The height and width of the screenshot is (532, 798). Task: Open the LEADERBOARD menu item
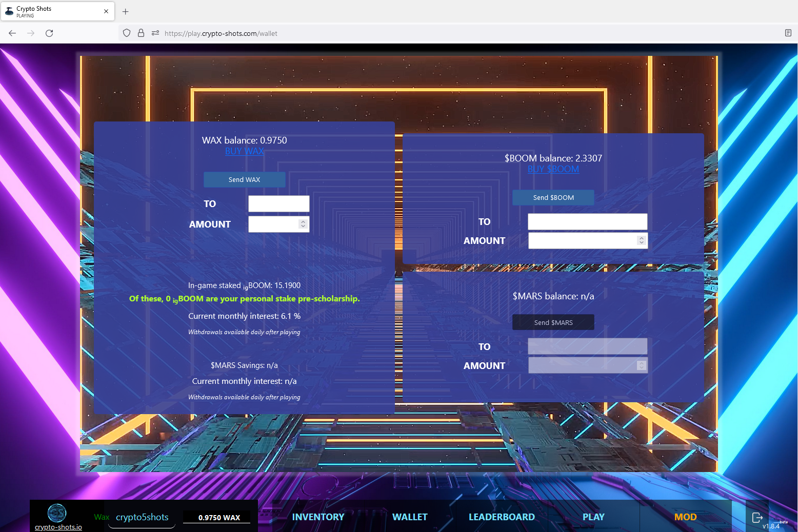click(x=502, y=517)
